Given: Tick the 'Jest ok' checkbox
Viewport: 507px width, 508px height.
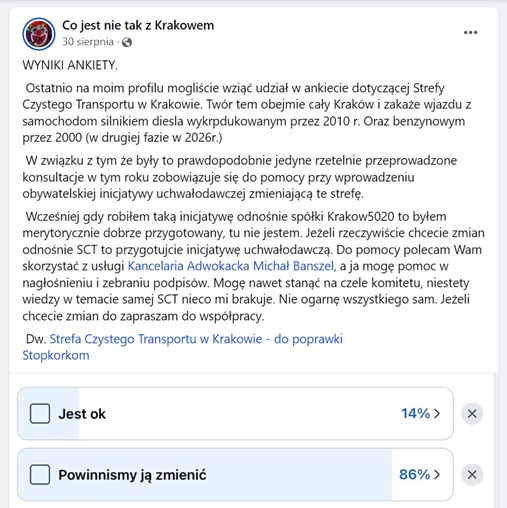Looking at the screenshot, I should point(40,414).
